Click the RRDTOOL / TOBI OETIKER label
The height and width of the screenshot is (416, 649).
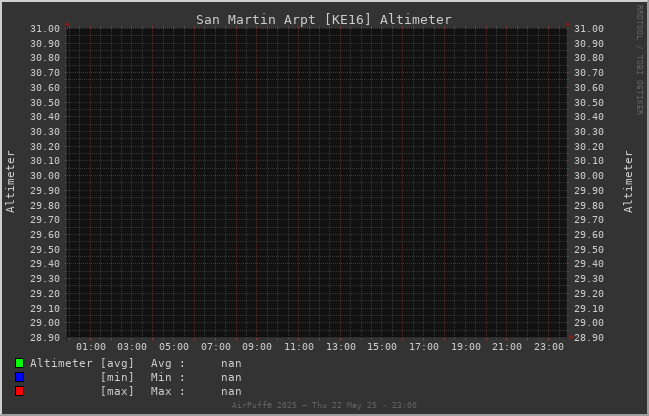[639, 60]
